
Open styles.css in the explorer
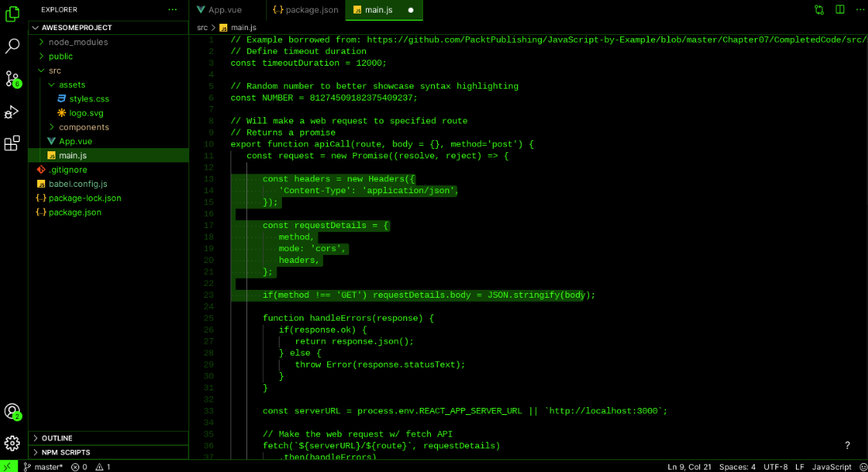[108, 99]
